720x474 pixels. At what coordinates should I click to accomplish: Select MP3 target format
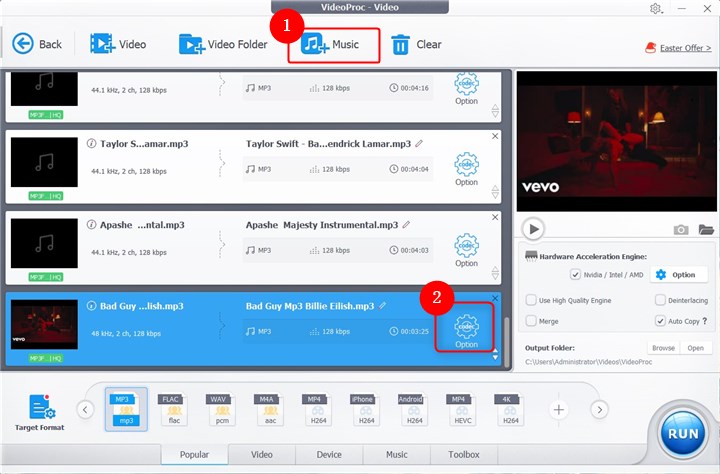pos(126,409)
